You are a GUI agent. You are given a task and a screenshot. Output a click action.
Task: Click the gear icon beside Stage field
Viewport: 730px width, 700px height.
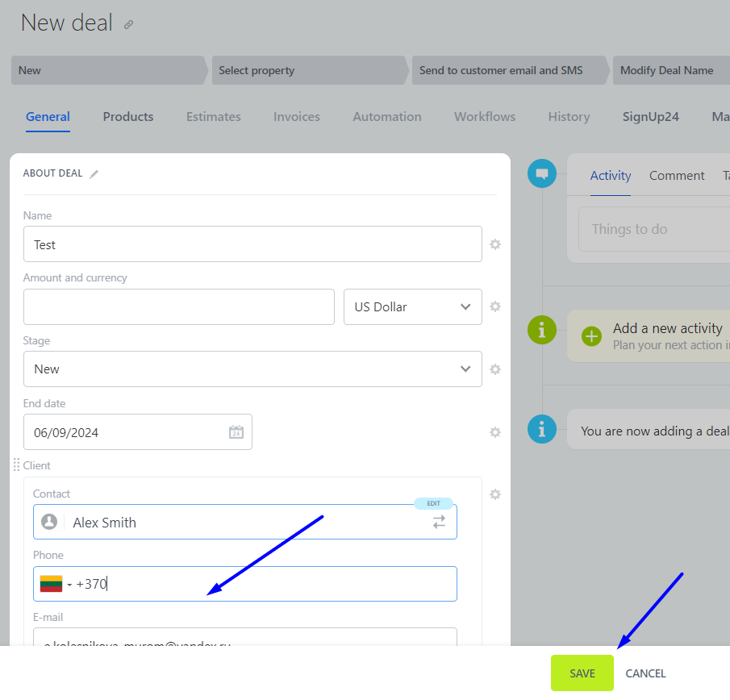pyautogui.click(x=495, y=369)
